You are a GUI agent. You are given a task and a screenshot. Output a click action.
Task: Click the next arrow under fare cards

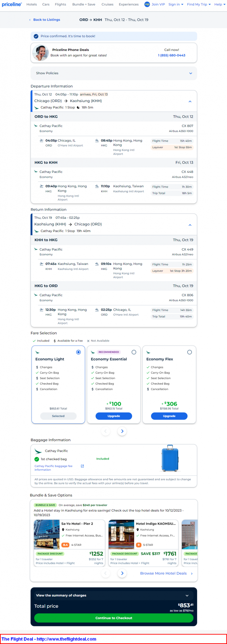click(122, 431)
